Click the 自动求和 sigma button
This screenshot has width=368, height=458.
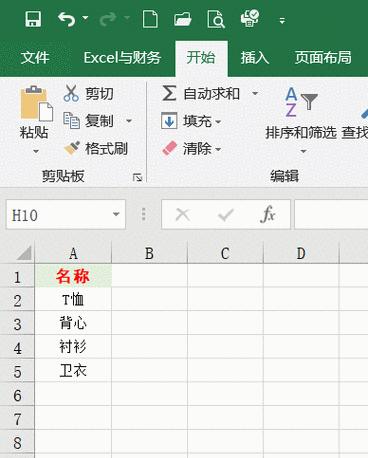(200, 93)
